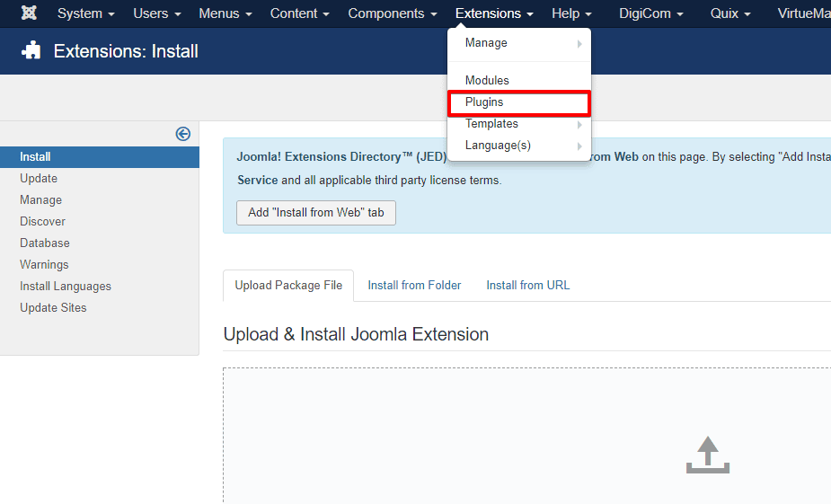The image size is (831, 504).
Task: Expand the Users menu
Action: click(156, 13)
